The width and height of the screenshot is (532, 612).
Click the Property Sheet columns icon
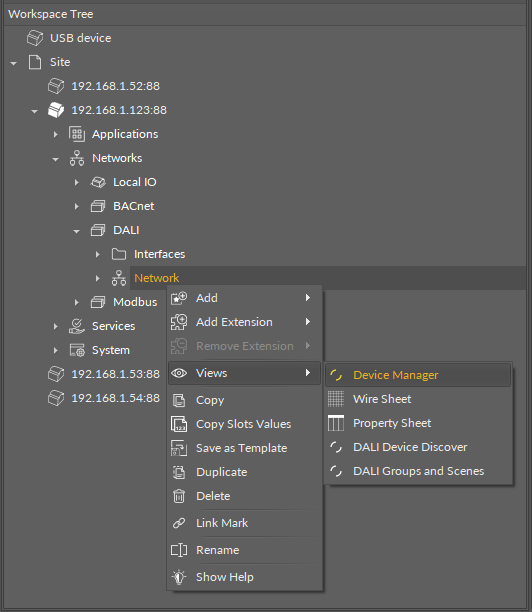336,423
